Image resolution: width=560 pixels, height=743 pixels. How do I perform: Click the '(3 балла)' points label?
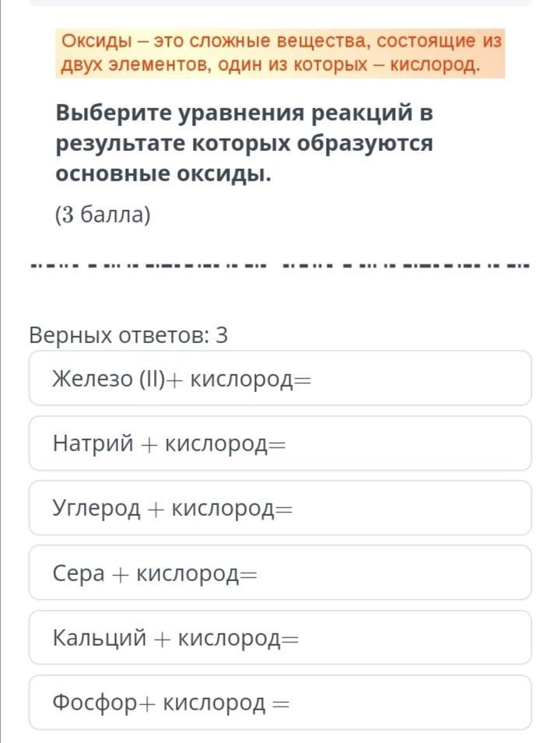[102, 215]
